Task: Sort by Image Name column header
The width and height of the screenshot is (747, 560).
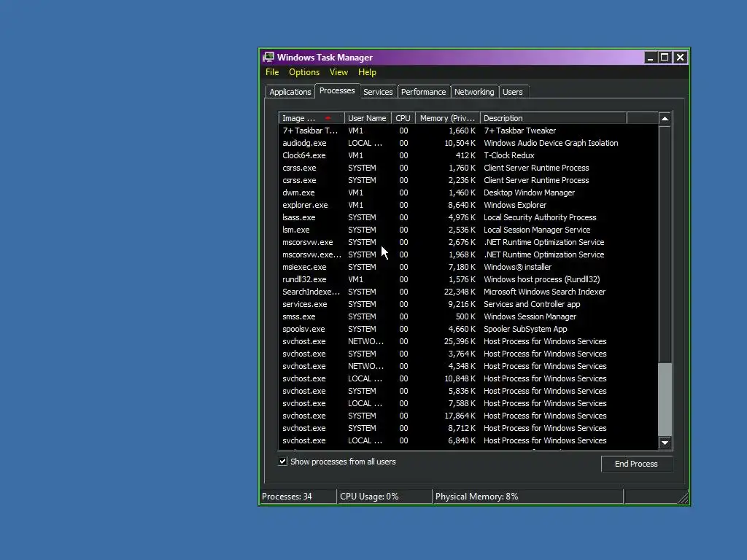Action: [311, 118]
